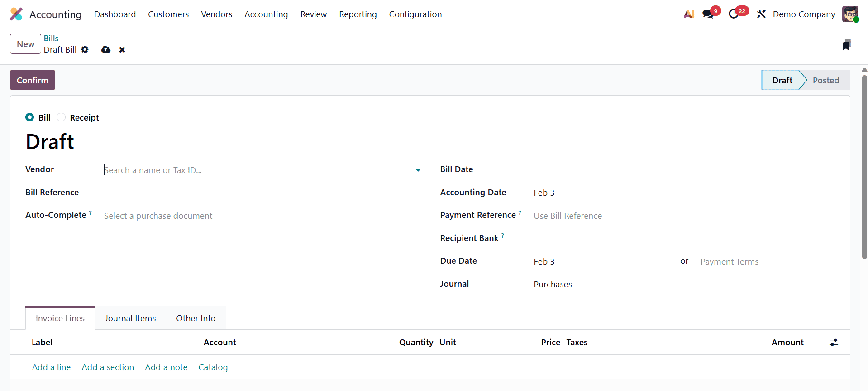Switch company via Demo Company
Viewport: 868px width, 391px height.
click(x=804, y=14)
